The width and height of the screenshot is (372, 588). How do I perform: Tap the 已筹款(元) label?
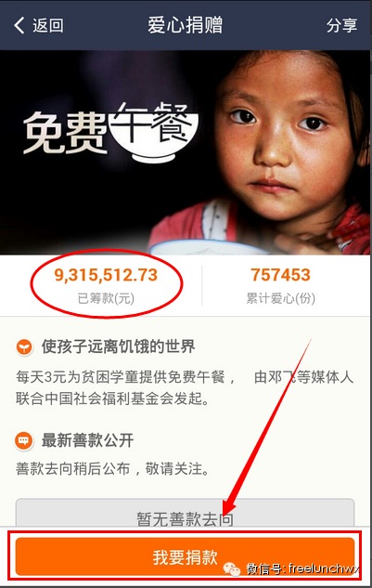click(x=106, y=298)
